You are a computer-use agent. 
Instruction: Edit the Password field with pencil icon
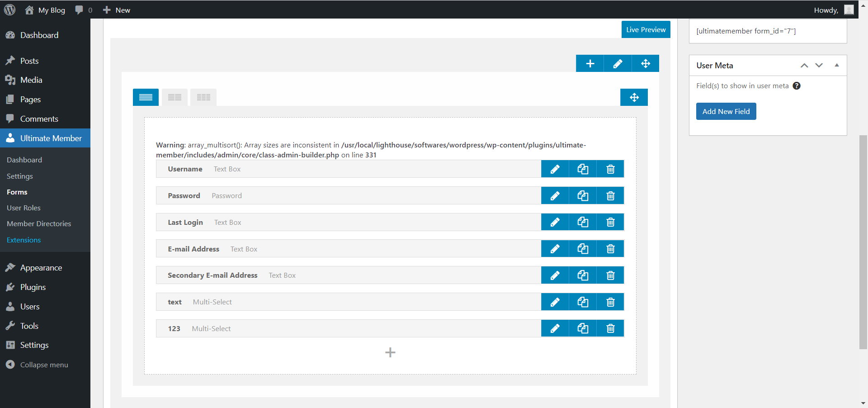coord(555,196)
